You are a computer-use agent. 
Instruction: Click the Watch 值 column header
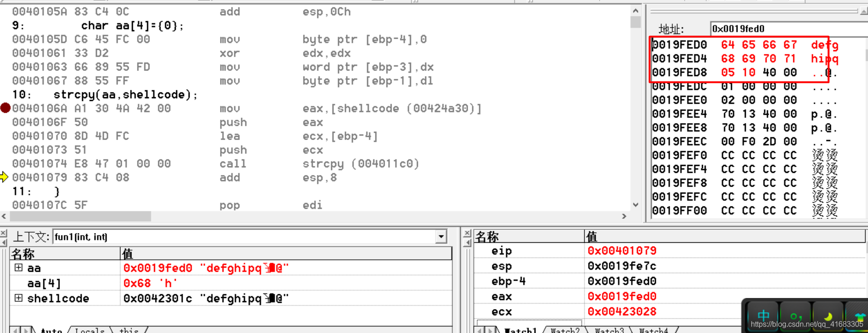725,236
